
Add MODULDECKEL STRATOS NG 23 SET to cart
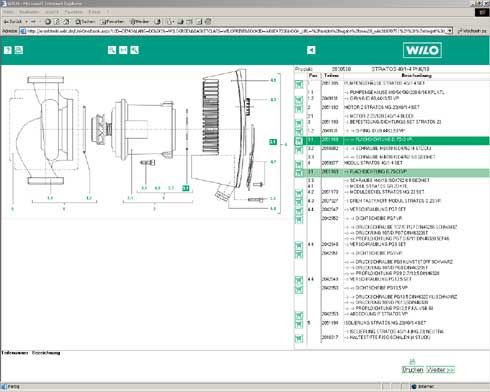tap(299, 193)
